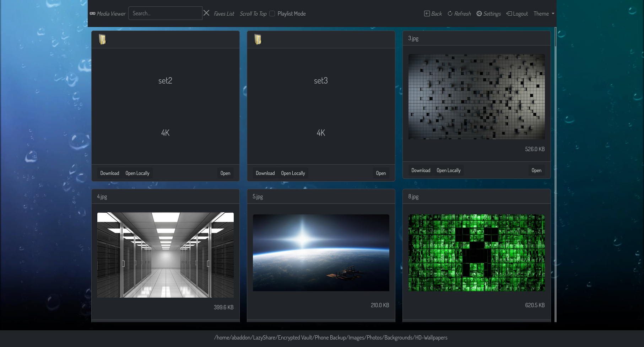Image resolution: width=644 pixels, height=347 pixels.
Task: Open the 3.jpg file
Action: (x=536, y=170)
